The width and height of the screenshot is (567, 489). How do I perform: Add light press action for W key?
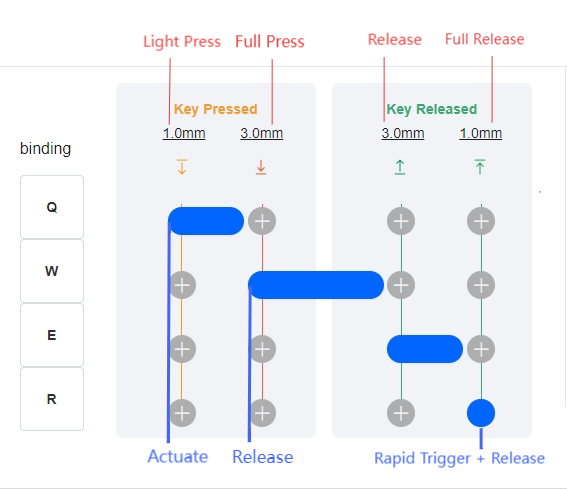[182, 285]
